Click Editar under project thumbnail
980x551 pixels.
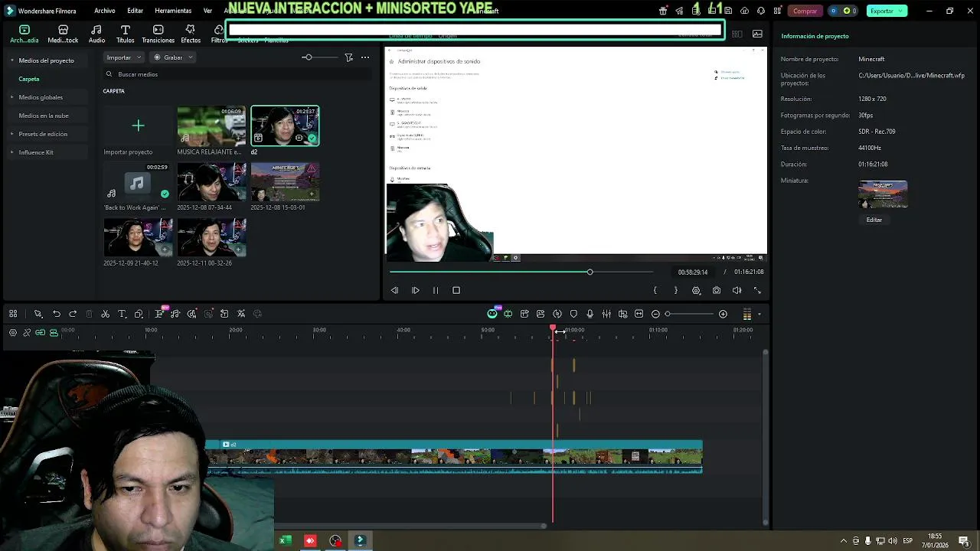point(874,220)
